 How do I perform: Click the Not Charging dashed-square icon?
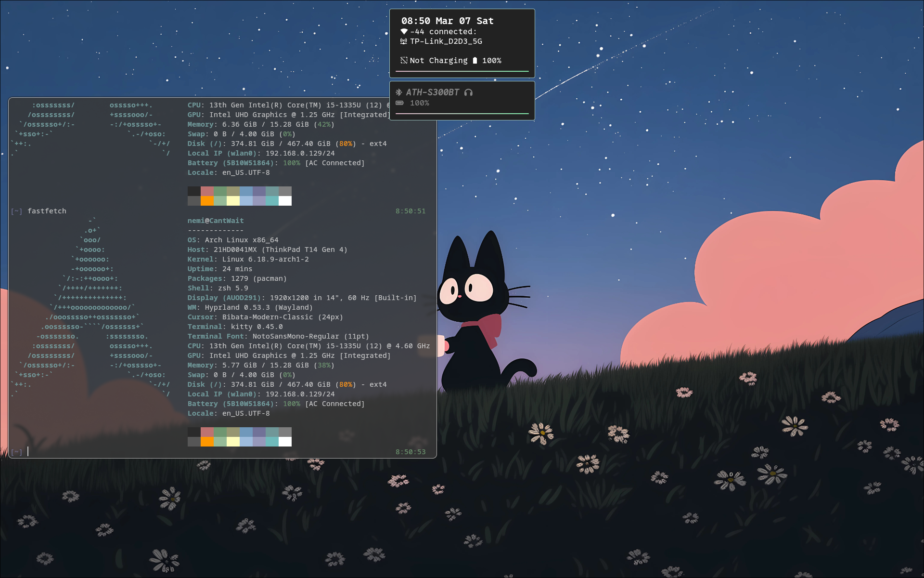point(404,61)
